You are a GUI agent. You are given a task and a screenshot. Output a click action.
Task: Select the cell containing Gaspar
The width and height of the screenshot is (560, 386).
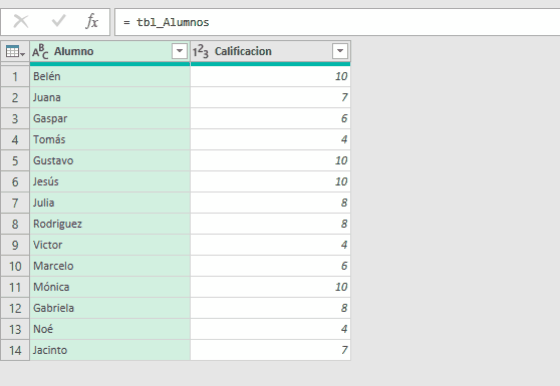point(110,118)
